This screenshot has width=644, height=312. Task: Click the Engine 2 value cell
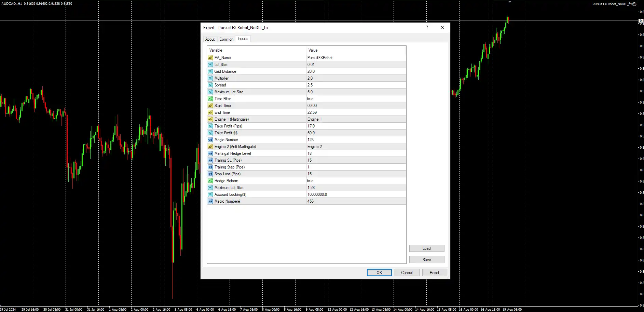point(356,147)
